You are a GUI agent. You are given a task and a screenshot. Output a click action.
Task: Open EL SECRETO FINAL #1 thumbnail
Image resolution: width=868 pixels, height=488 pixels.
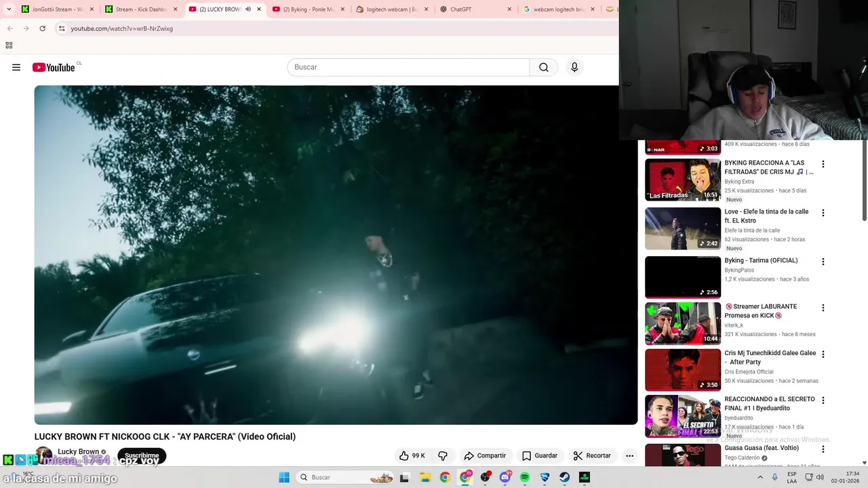click(683, 416)
